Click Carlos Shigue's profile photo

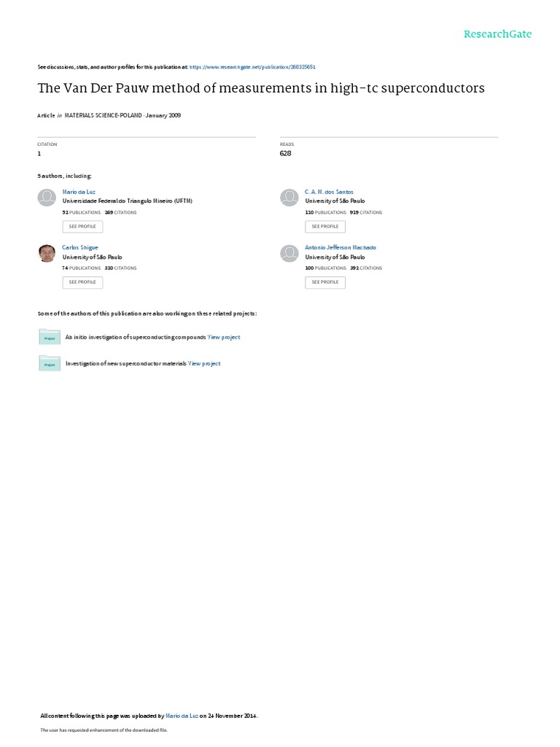[47, 253]
